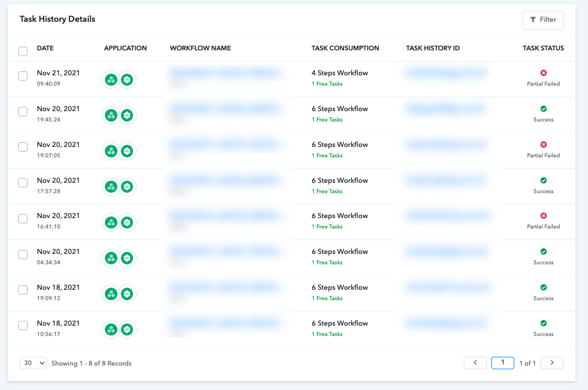Screen dimensions: 588x390
Task: Click Success label of 04:34:34 row
Action: [543, 262]
